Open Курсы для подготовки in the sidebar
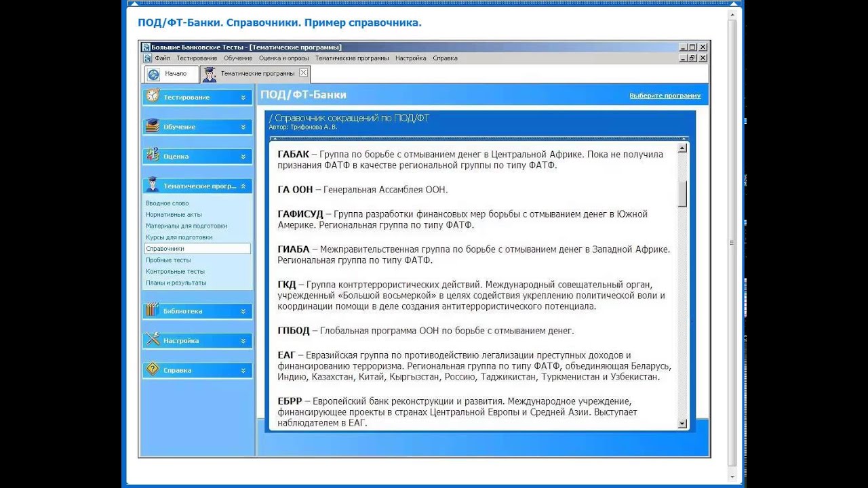The width and height of the screenshot is (868, 488). [x=179, y=237]
